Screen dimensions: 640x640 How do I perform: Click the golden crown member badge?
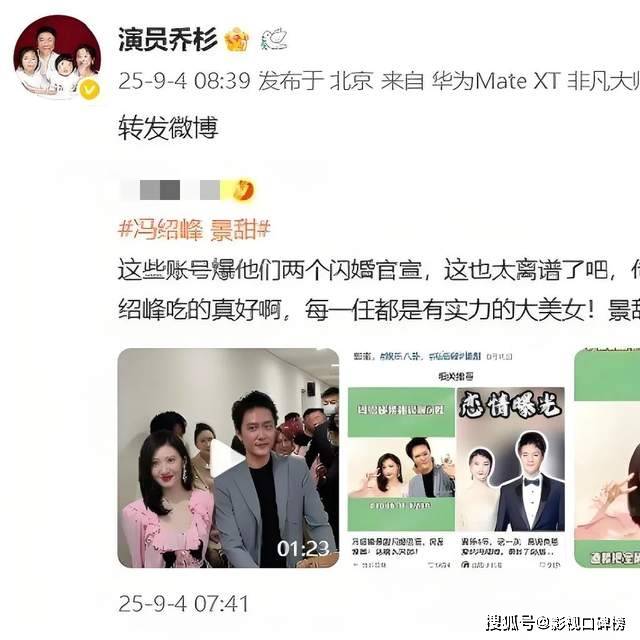[237, 40]
